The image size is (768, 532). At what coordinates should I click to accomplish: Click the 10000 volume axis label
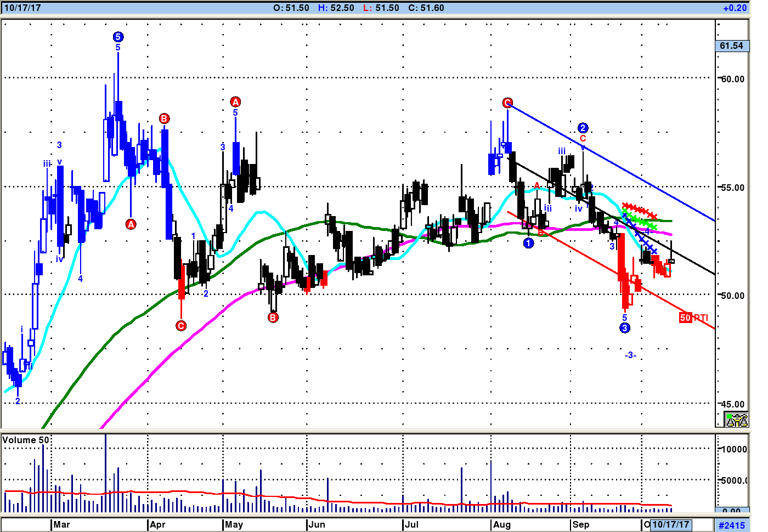[x=734, y=449]
